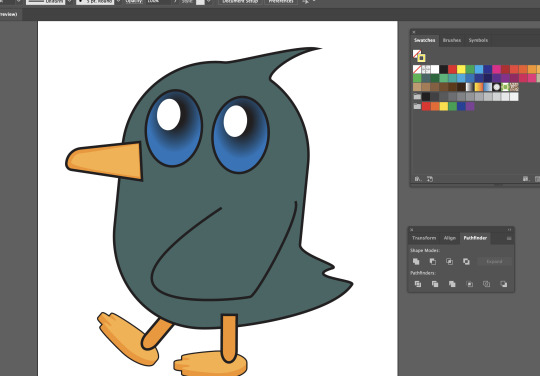The height and width of the screenshot is (376, 540).
Task: Click the Fill box in Swatches panel
Action: (416, 53)
